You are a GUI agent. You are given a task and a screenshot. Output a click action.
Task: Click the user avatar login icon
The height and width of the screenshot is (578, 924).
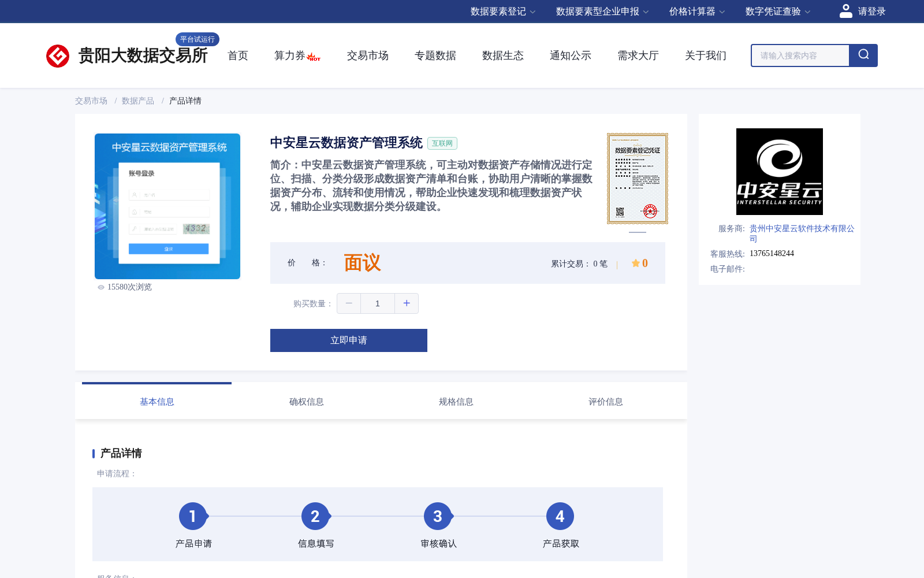pyautogui.click(x=846, y=11)
